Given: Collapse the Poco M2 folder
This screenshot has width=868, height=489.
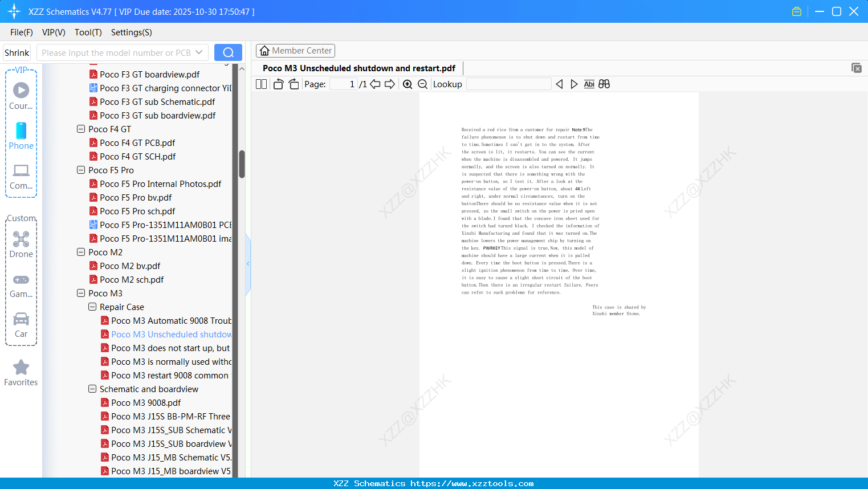Looking at the screenshot, I should pos(81,252).
